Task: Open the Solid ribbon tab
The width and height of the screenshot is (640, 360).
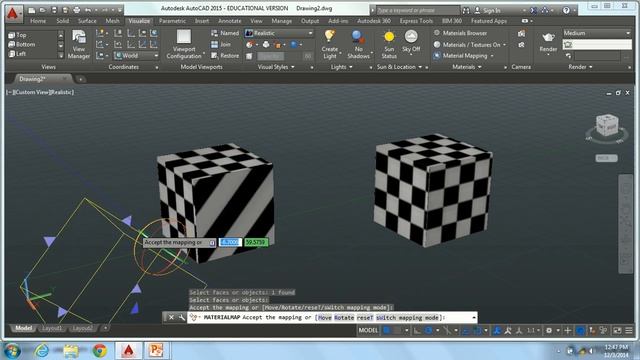Action: click(x=62, y=21)
